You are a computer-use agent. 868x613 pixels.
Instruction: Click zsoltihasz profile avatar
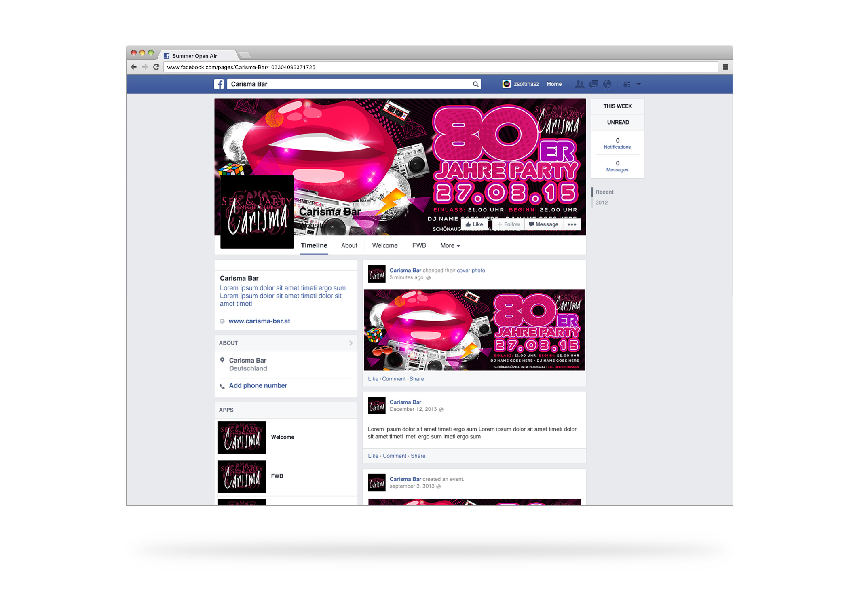click(x=506, y=84)
